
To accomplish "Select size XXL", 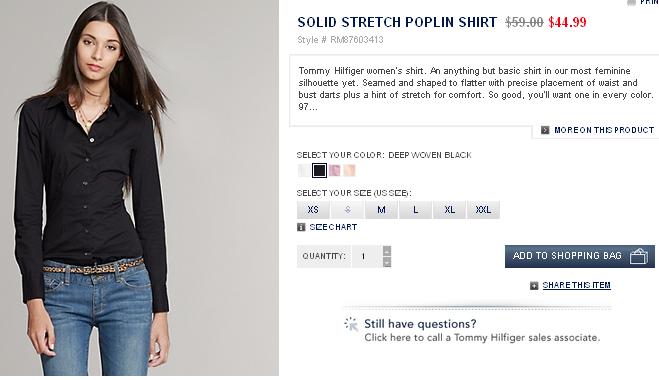I will tap(483, 210).
